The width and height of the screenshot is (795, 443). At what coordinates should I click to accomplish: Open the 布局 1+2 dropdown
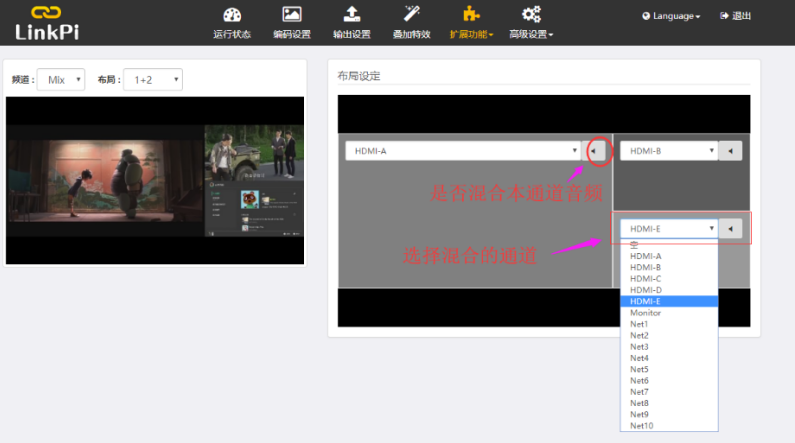pos(153,80)
